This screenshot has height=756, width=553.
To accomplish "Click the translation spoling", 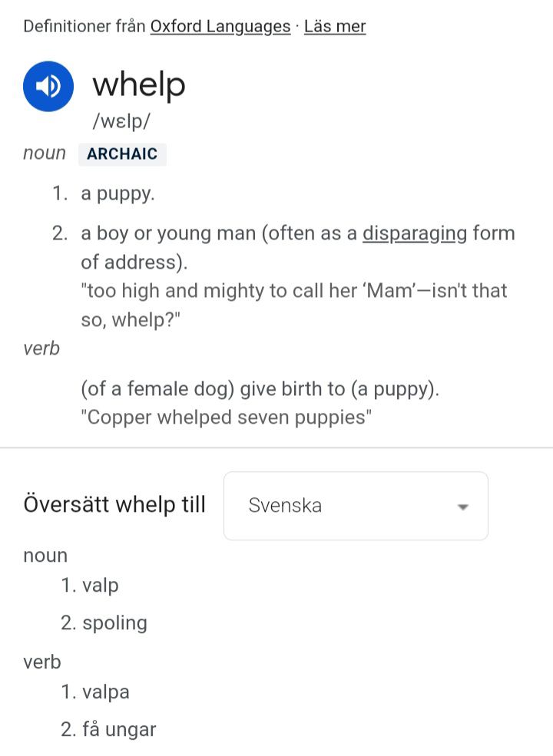I will point(114,622).
